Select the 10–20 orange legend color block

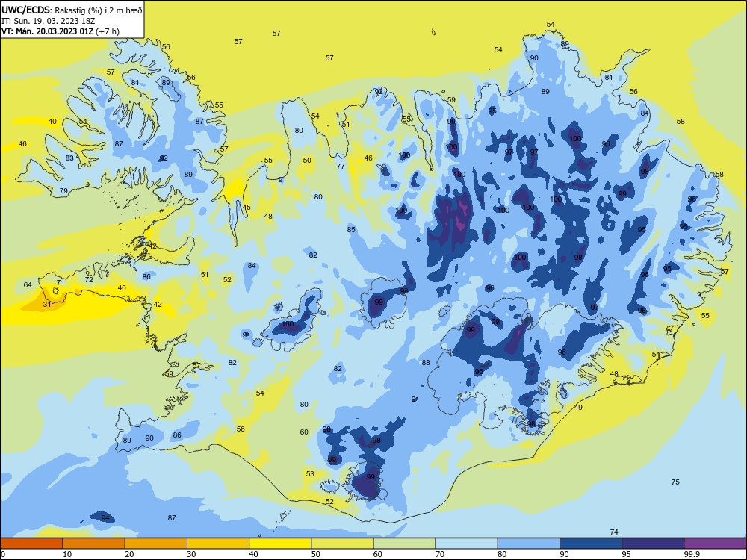(x=94, y=544)
